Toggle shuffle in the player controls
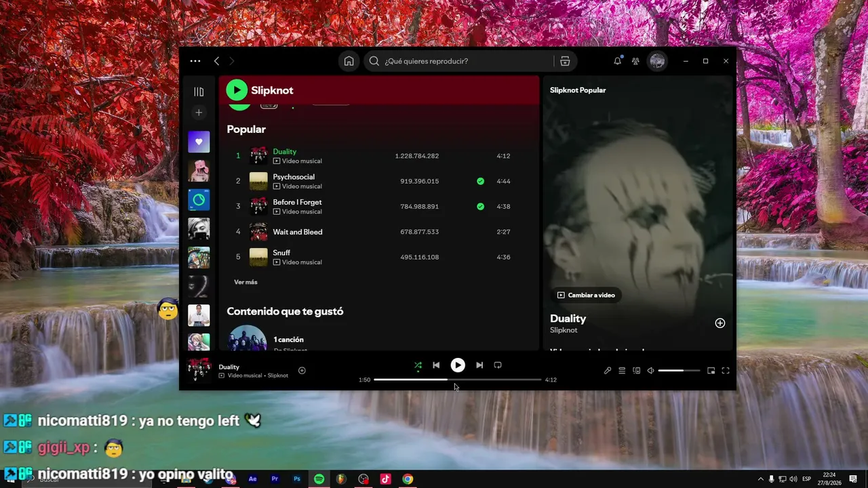Image resolution: width=868 pixels, height=488 pixels. coord(418,365)
